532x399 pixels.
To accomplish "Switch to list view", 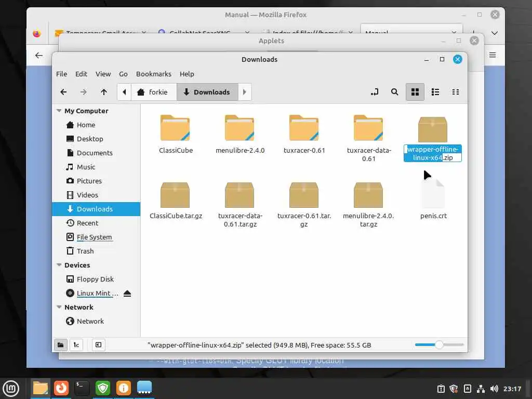I will 435,92.
